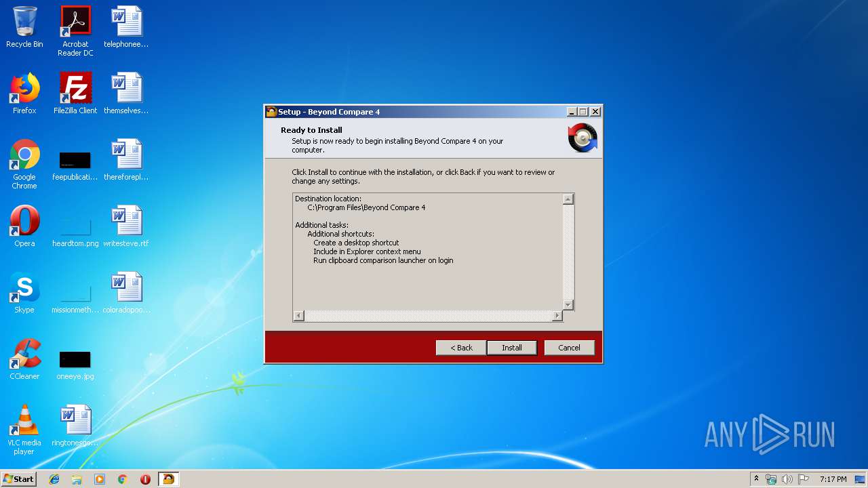Click the scroll down arrow in summary box
The image size is (868, 488).
(568, 305)
